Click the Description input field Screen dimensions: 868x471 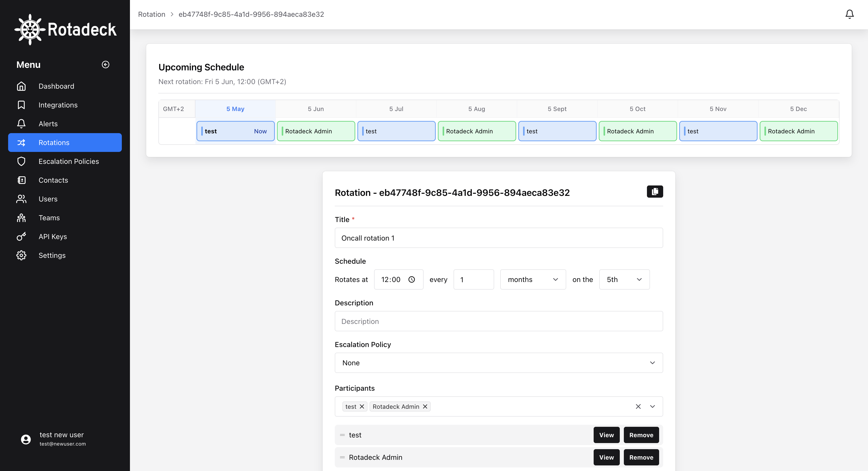click(x=499, y=321)
